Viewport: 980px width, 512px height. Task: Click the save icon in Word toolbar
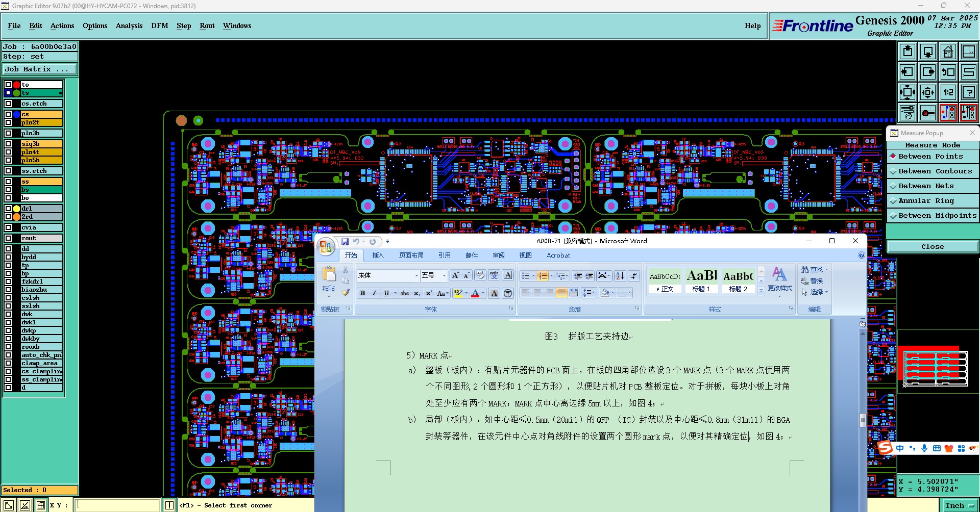coord(345,242)
